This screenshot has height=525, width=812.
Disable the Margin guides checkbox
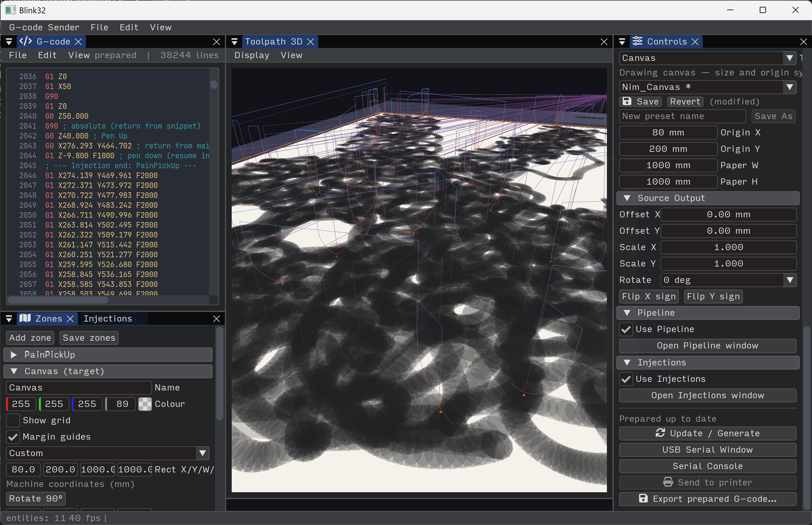coord(13,436)
